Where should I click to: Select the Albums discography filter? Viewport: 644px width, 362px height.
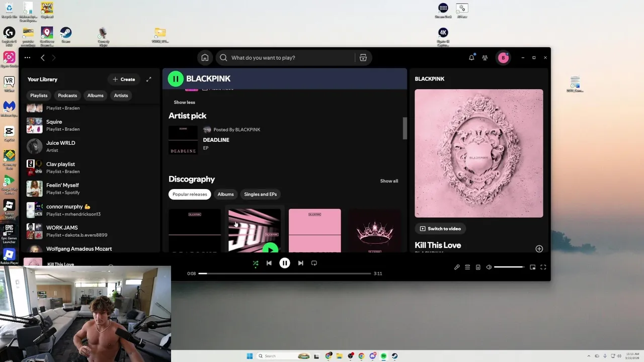pyautogui.click(x=225, y=194)
